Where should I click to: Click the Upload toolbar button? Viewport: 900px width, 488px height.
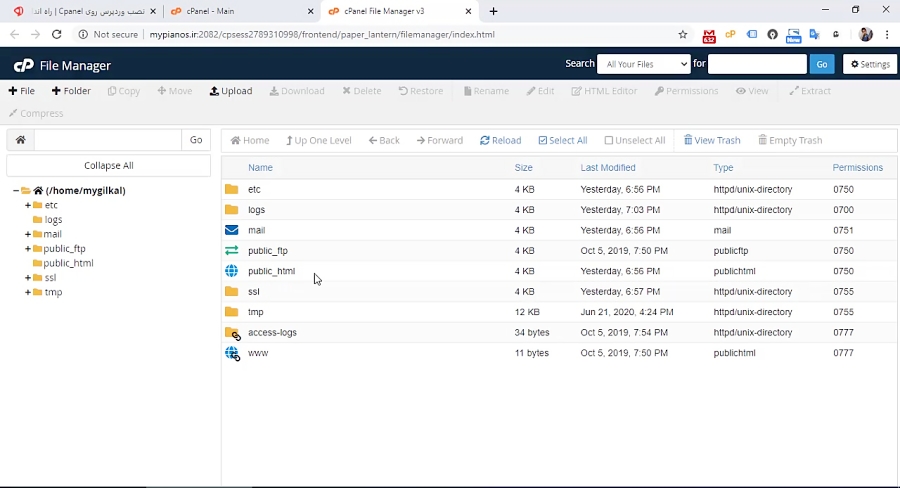[x=231, y=91]
